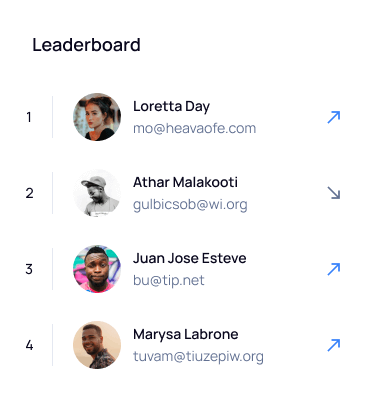Select rank number 2 in the list
Image resolution: width=368 pixels, height=400 pixels.
point(29,193)
